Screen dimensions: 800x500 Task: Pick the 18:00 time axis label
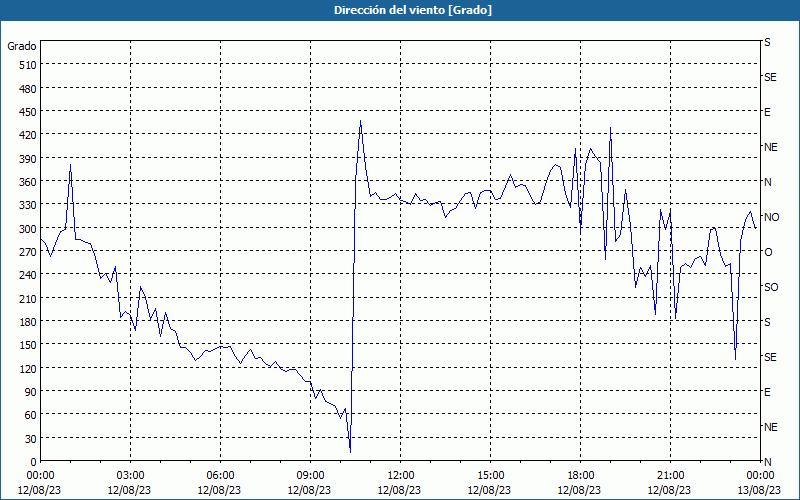[x=581, y=476]
